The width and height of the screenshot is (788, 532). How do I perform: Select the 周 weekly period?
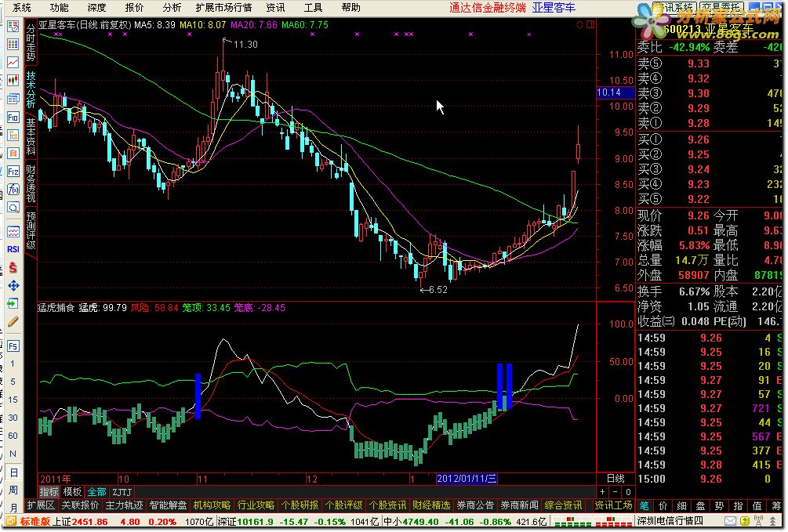tap(13, 490)
